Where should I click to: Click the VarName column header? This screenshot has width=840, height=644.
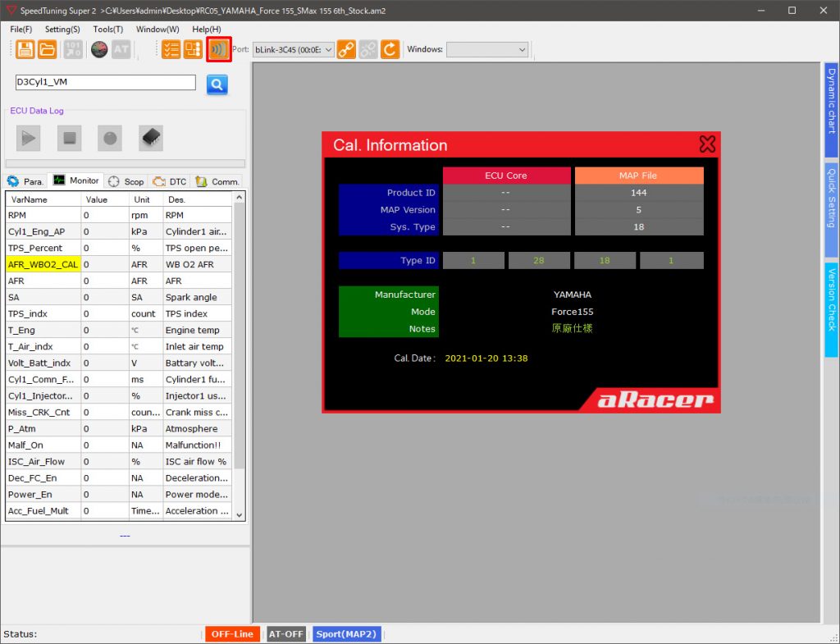[43, 199]
